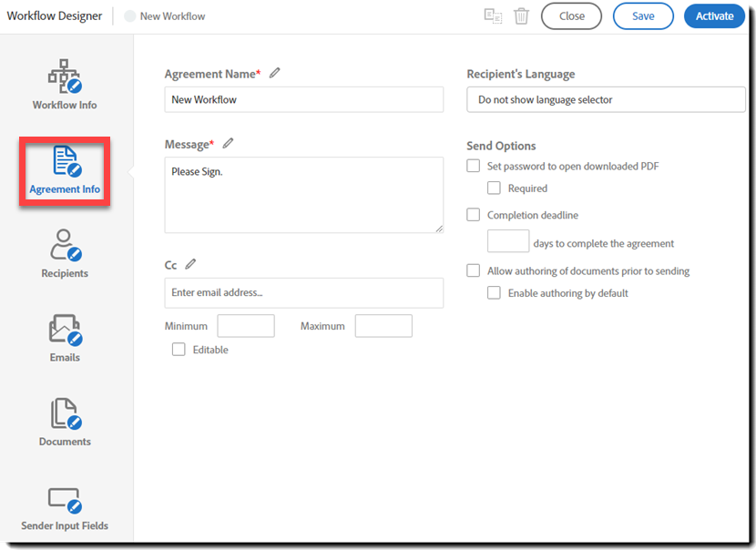
Task: Click the Cc email address field
Action: pyautogui.click(x=303, y=292)
